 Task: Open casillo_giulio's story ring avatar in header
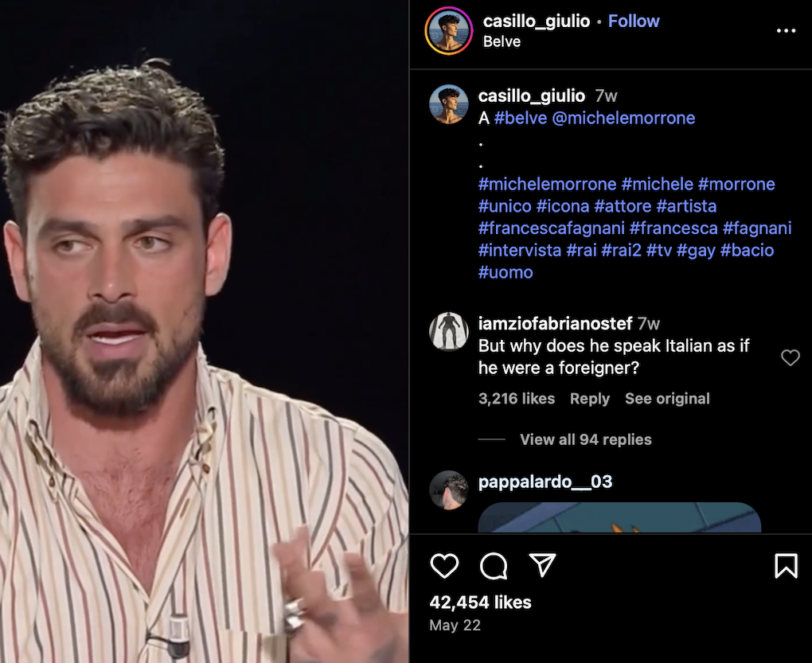tap(448, 31)
